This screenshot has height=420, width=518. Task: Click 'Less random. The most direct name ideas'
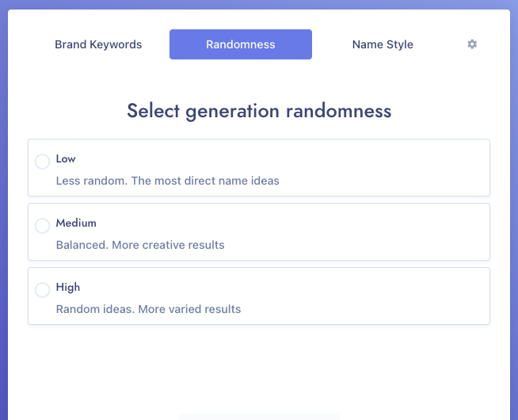167,181
